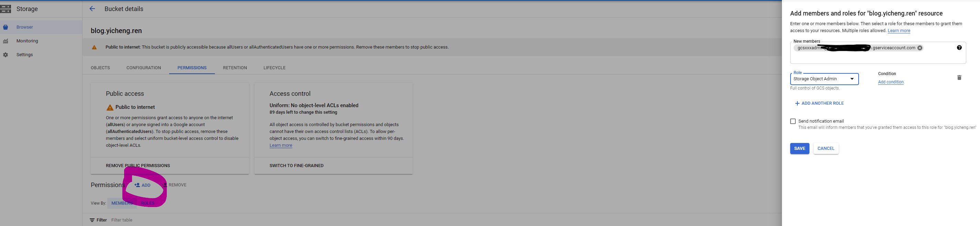Enable the Send notification email checkbox
The width and height of the screenshot is (980, 226).
point(793,121)
